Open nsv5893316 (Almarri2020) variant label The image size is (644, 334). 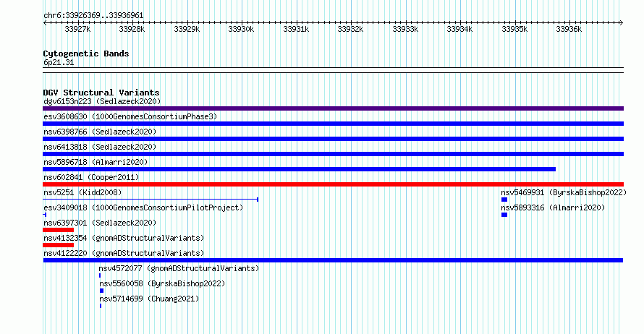click(x=553, y=207)
